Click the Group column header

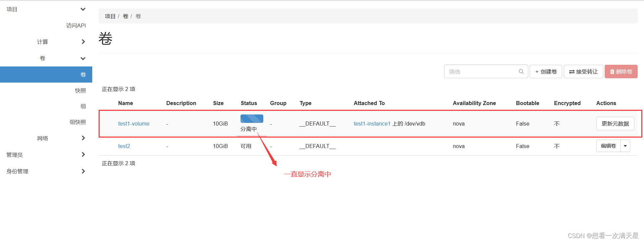[x=278, y=103]
